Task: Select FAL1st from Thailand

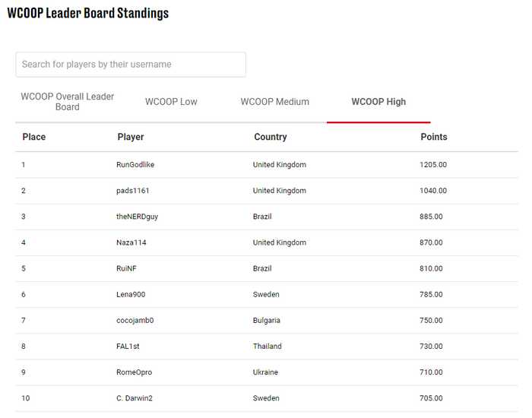Action: coord(128,347)
